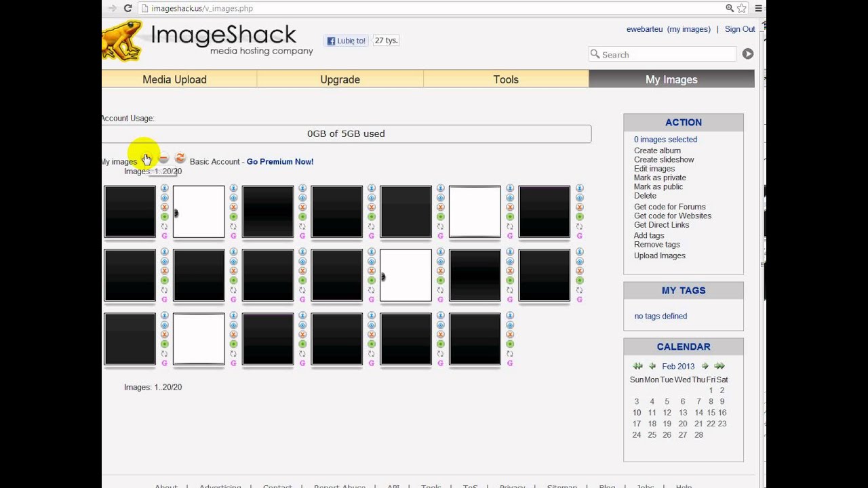Go to previous year with double-left calendar arrow

point(637,366)
